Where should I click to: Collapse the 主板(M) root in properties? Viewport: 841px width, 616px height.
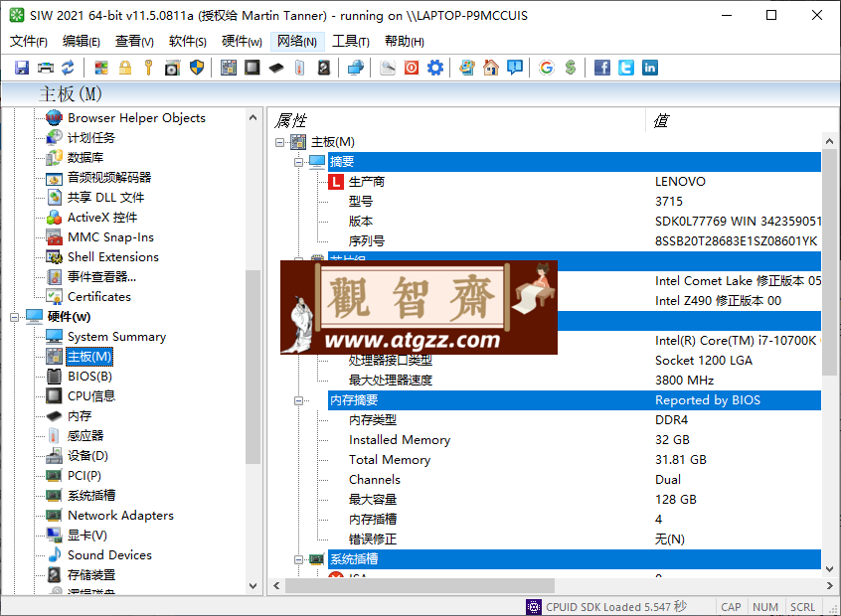coord(279,142)
